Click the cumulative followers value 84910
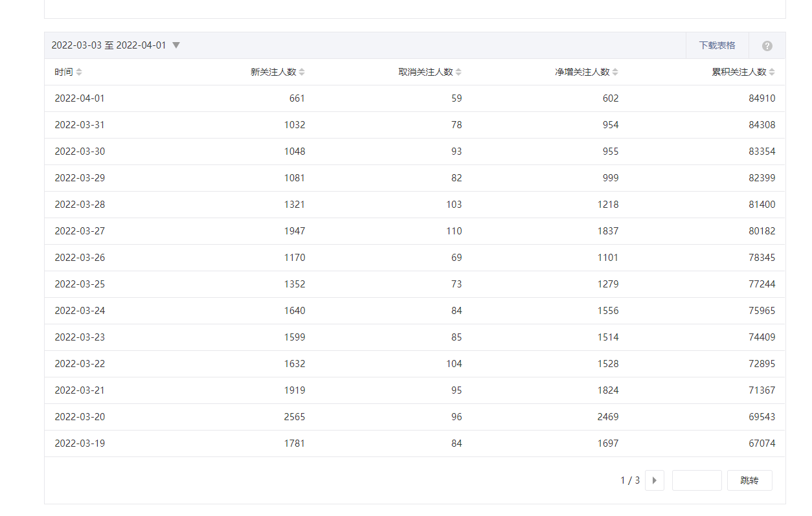Image resolution: width=812 pixels, height=516 pixels. (x=761, y=98)
